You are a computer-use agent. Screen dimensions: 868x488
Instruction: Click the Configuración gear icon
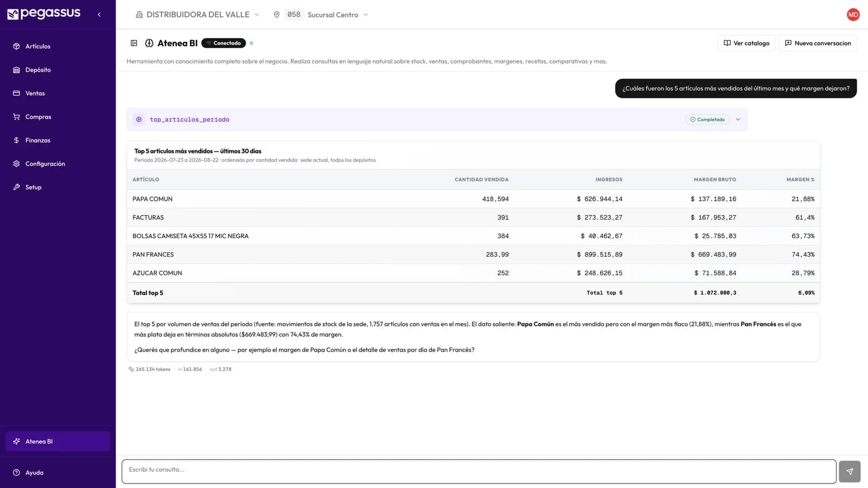tap(16, 164)
